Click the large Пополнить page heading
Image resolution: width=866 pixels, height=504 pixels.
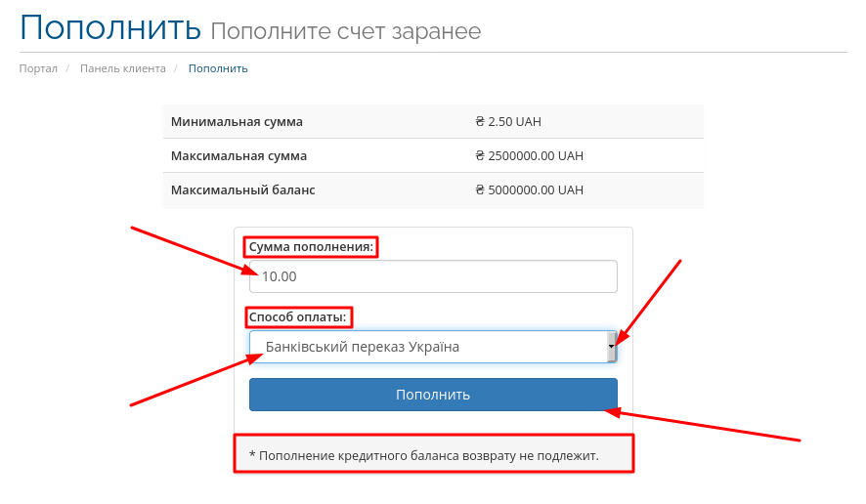[x=109, y=27]
